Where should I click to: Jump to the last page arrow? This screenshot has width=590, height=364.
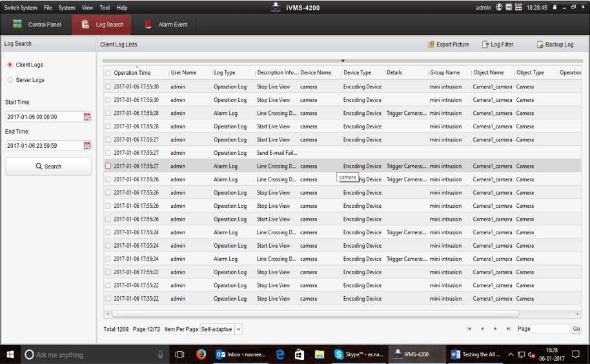(x=509, y=329)
